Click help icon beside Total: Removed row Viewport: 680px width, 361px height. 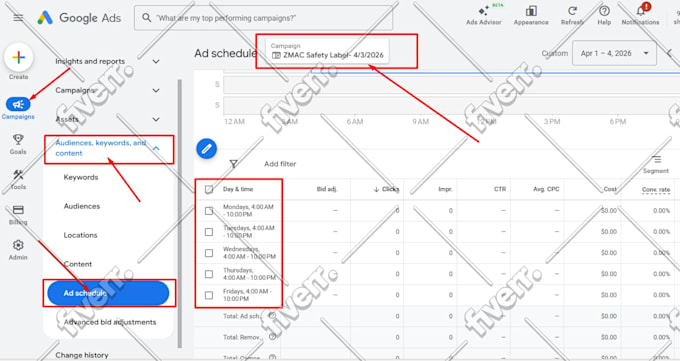(272, 337)
